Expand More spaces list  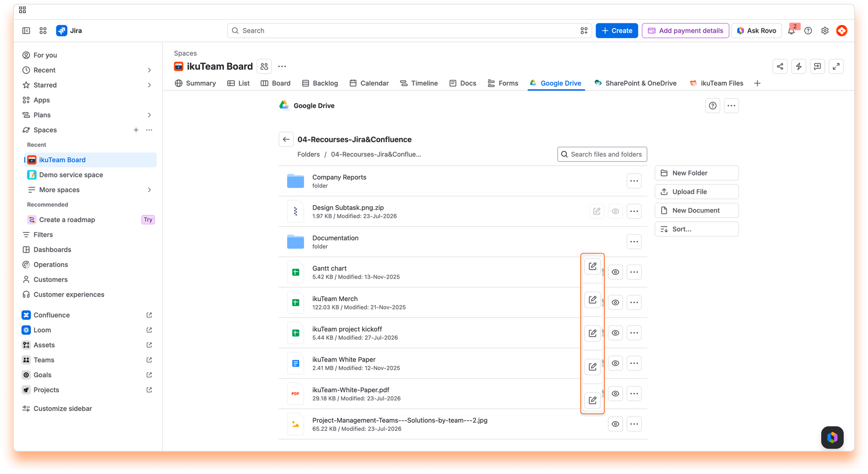pos(149,190)
